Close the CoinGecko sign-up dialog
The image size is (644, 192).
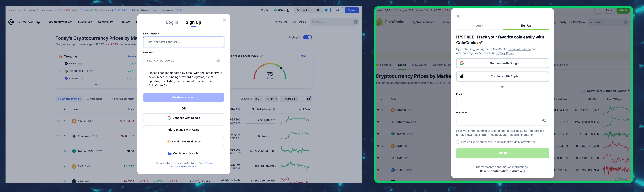pos(458,16)
